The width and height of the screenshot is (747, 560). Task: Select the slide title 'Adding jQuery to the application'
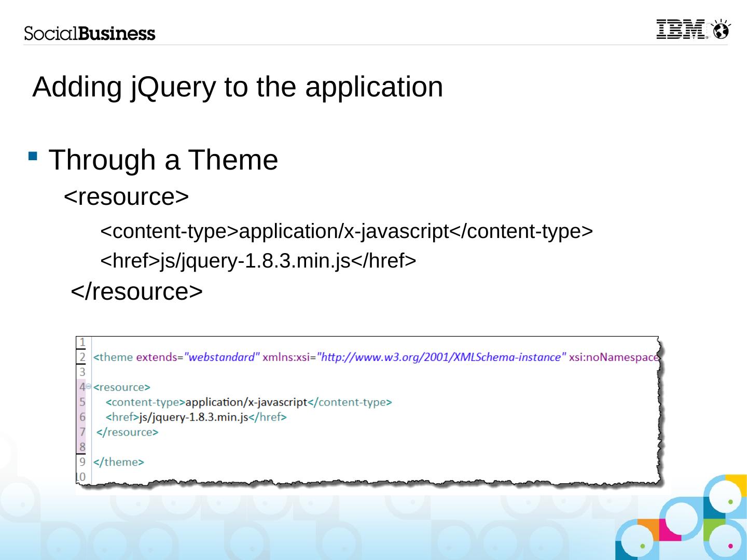click(x=238, y=87)
